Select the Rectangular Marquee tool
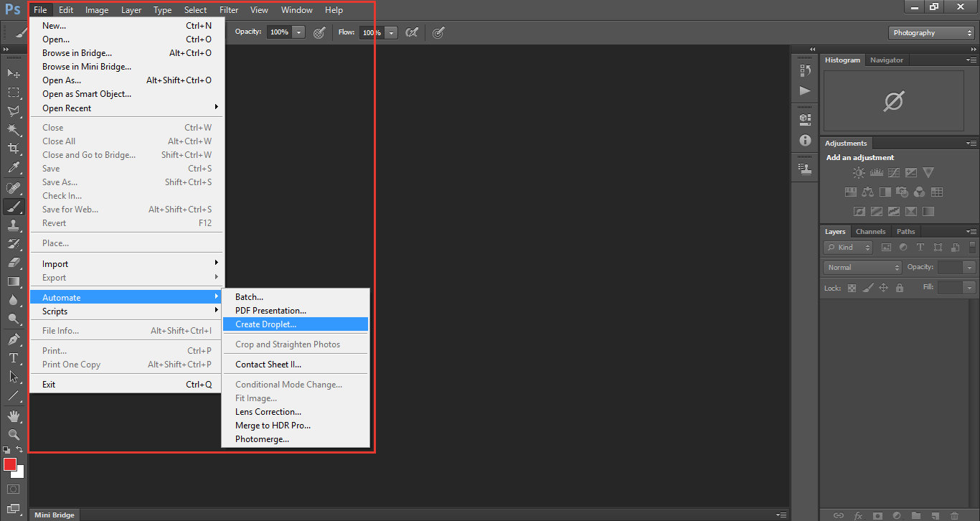The height and width of the screenshot is (521, 980). click(14, 93)
